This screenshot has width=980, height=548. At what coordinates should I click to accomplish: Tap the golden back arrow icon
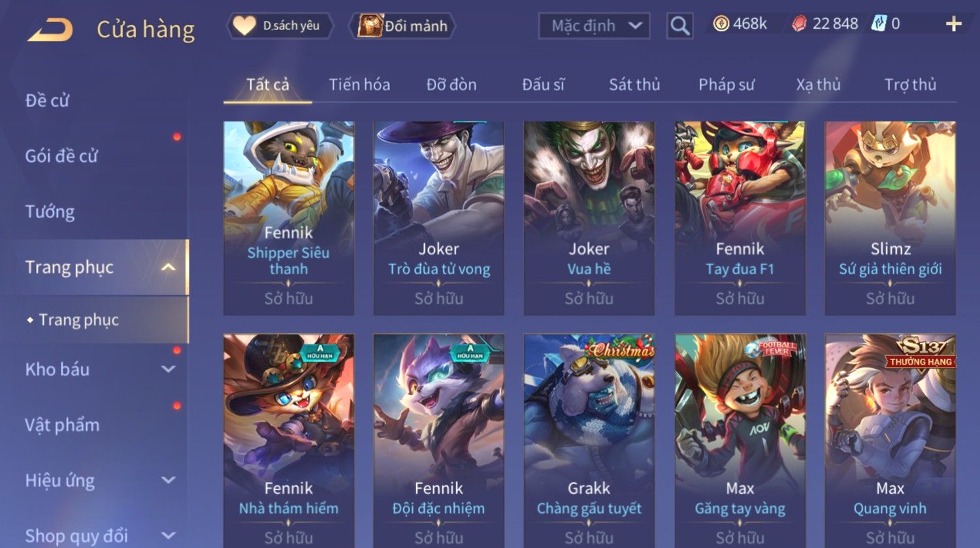pyautogui.click(x=50, y=29)
